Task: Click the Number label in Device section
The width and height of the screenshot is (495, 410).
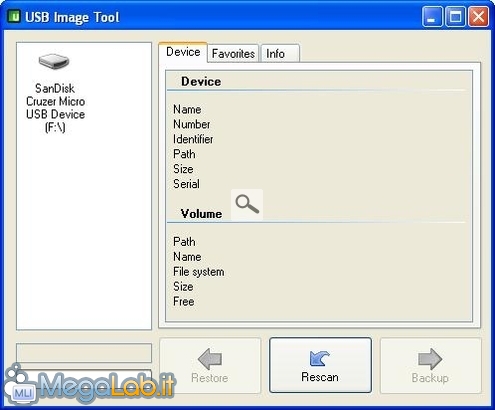Action: point(192,124)
